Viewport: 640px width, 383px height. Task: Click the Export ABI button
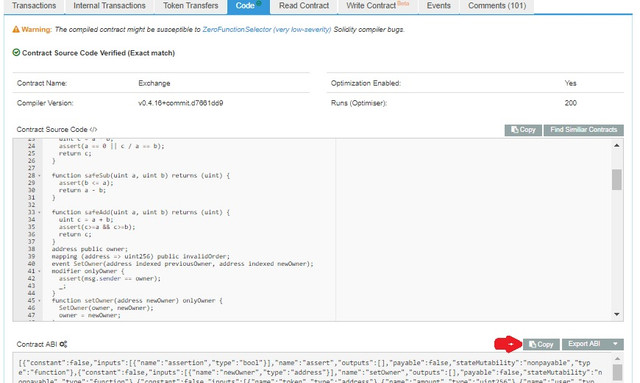point(584,344)
